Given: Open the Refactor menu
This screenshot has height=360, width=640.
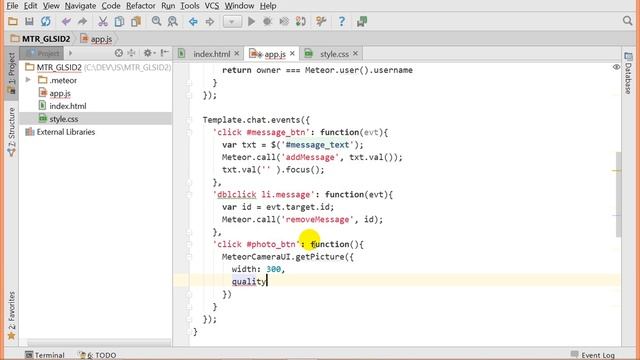Looking at the screenshot, I should (141, 6).
